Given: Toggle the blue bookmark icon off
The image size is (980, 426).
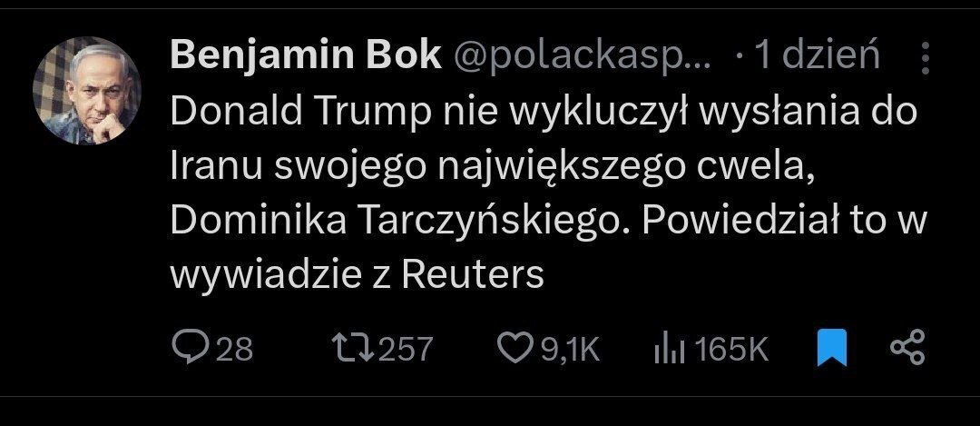Looking at the screenshot, I should 831,348.
